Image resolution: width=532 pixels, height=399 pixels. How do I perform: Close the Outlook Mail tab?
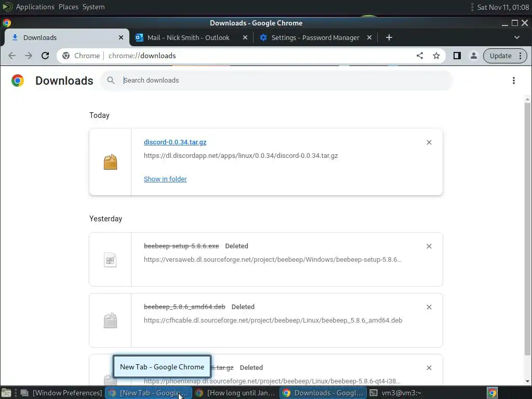(245, 37)
